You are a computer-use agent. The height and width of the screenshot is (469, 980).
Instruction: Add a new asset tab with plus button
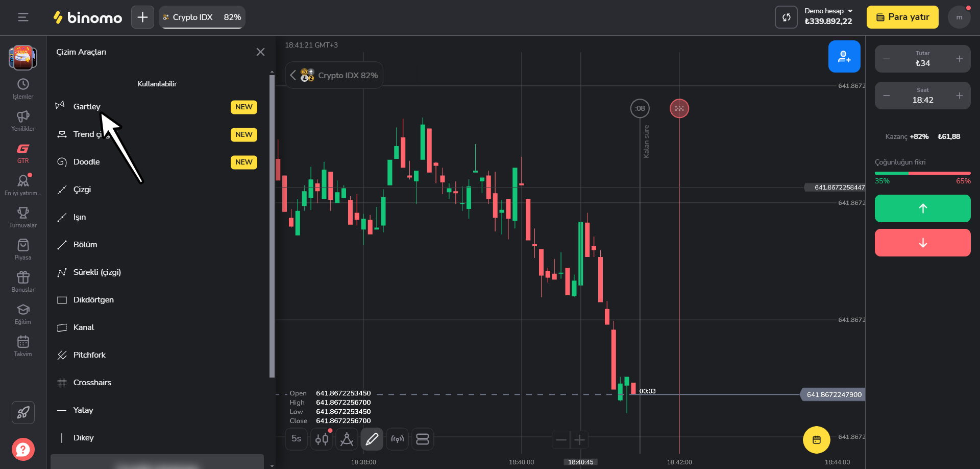[x=142, y=17]
